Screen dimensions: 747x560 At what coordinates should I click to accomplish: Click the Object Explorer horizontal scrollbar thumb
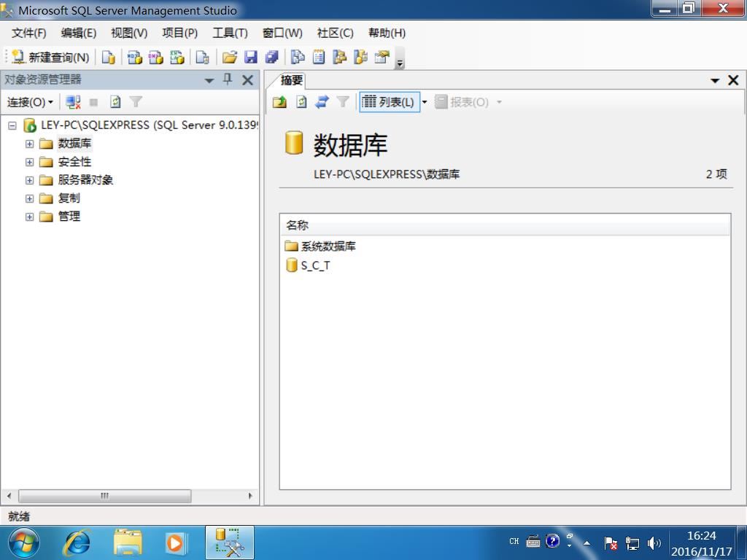105,496
